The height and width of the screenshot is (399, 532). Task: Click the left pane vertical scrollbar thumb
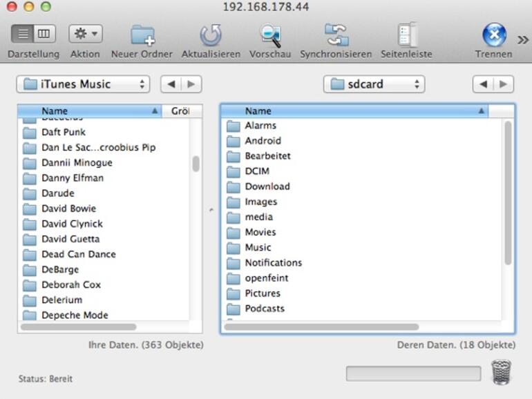click(x=196, y=164)
